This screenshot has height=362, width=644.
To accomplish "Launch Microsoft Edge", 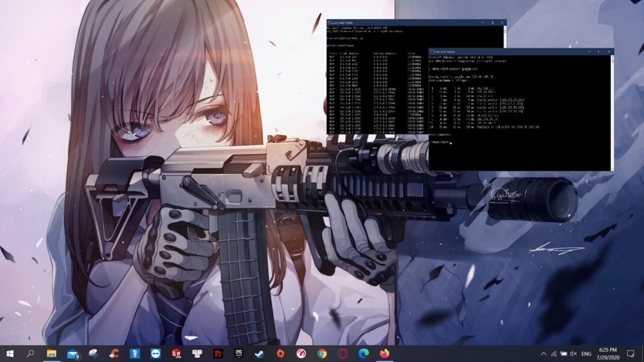I will (364, 352).
